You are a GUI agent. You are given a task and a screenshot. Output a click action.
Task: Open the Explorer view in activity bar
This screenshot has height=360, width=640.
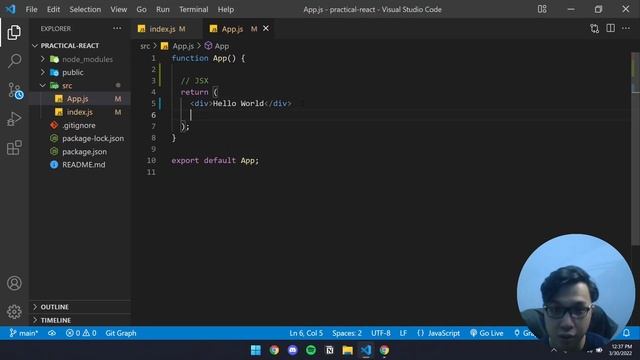pyautogui.click(x=14, y=32)
